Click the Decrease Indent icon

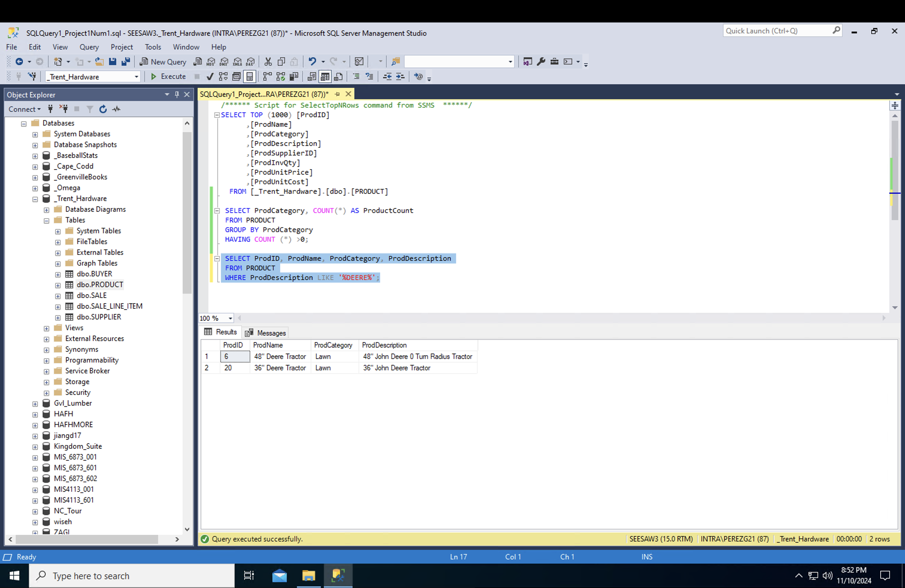(x=387, y=77)
